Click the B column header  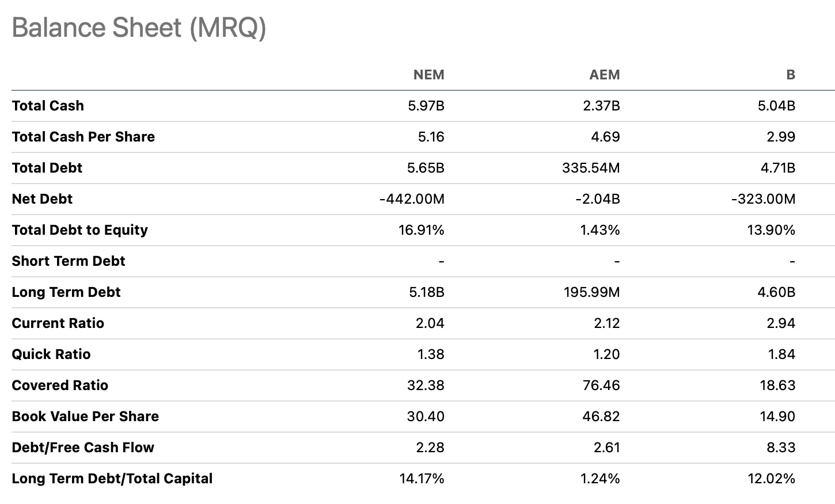(x=791, y=75)
